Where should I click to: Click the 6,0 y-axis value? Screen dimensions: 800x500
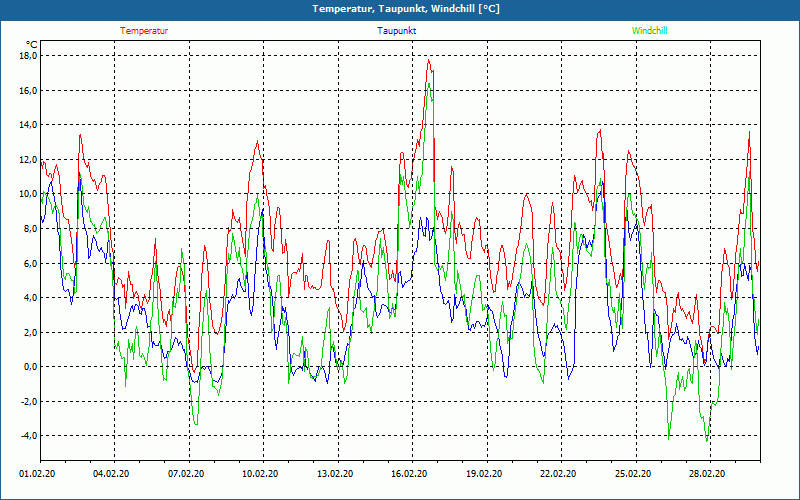(30, 263)
